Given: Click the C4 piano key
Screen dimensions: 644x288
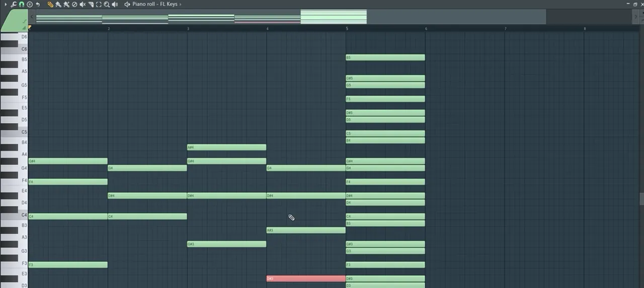Looking at the screenshot, I should 14,215.
